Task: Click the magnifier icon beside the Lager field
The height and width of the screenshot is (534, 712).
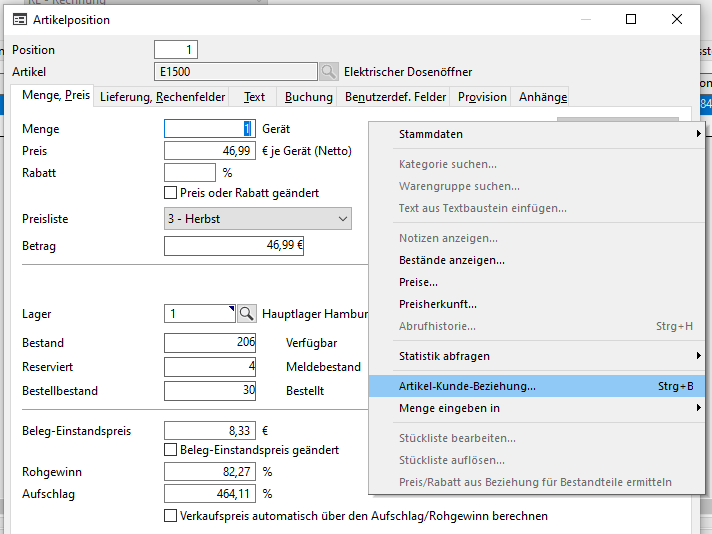Action: coord(246,314)
